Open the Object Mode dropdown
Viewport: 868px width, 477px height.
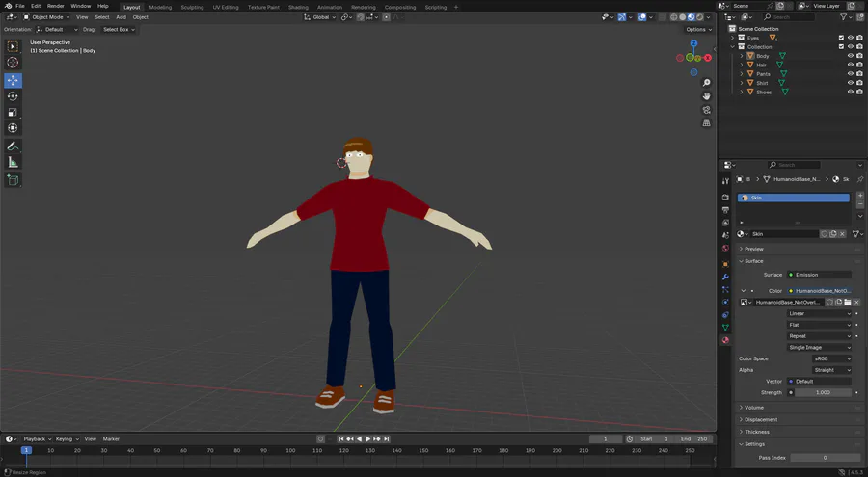pos(48,17)
